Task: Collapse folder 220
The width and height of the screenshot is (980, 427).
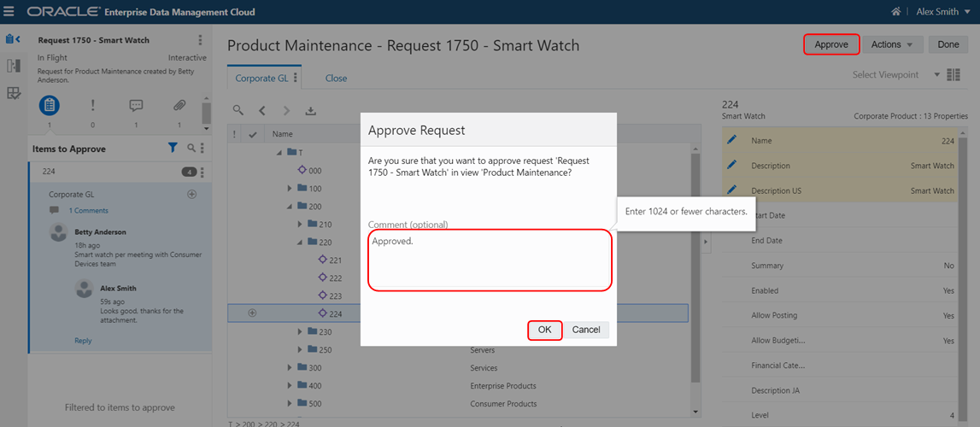Action: click(300, 243)
